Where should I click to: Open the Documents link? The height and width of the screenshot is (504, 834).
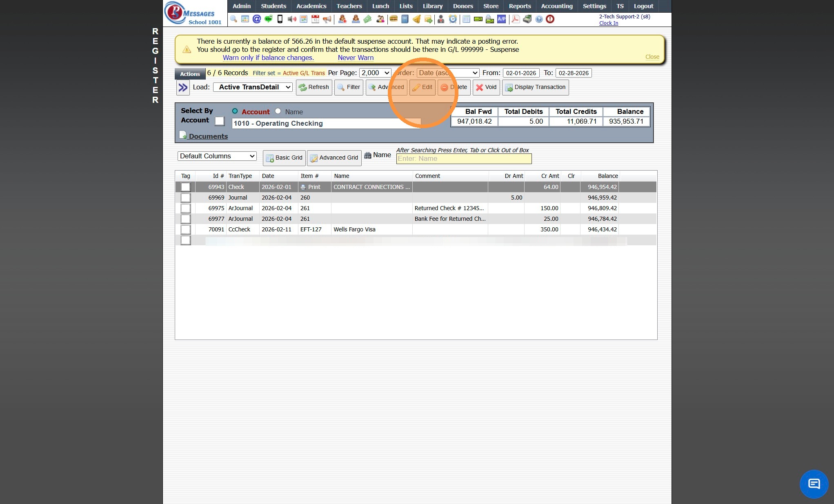208,136
